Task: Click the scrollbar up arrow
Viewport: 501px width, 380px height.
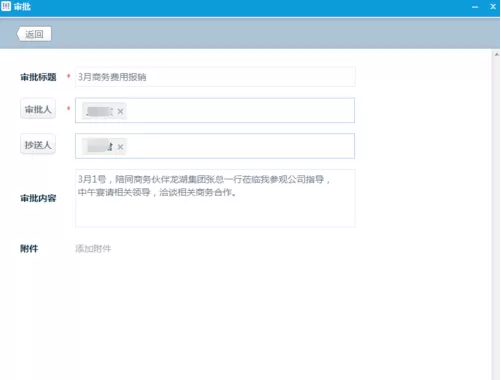Action: pyautogui.click(x=497, y=54)
